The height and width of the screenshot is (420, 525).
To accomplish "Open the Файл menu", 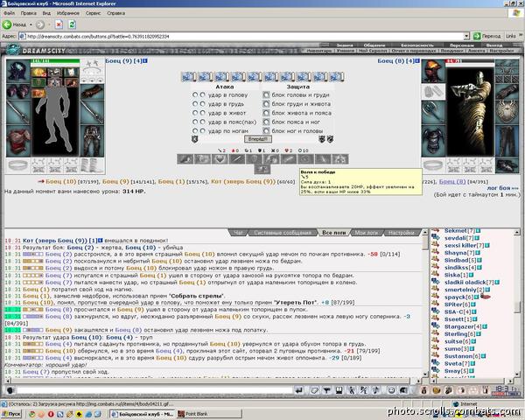I will pos(9,13).
